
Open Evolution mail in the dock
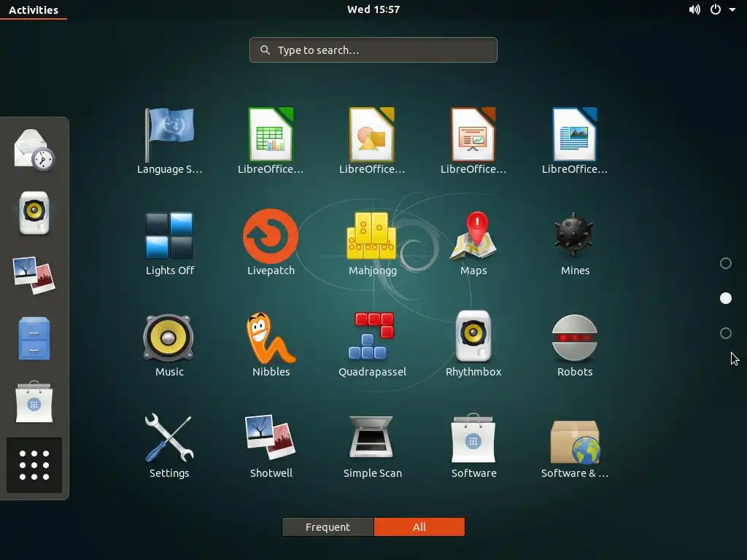click(34, 150)
